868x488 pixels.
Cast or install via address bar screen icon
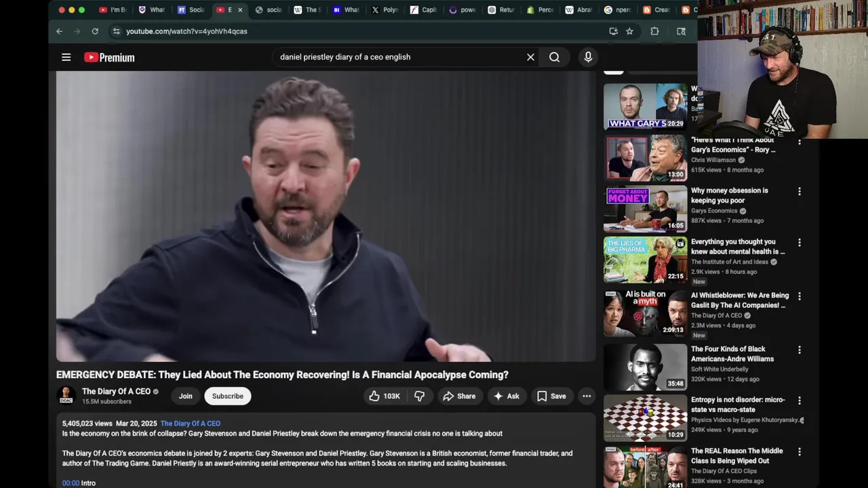[x=613, y=31]
